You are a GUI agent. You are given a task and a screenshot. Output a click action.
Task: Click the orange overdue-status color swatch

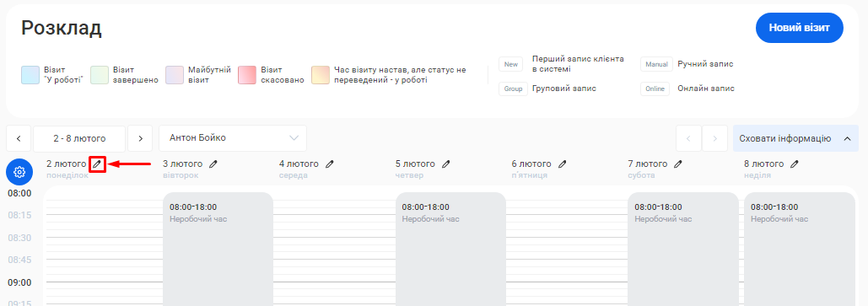click(x=321, y=75)
